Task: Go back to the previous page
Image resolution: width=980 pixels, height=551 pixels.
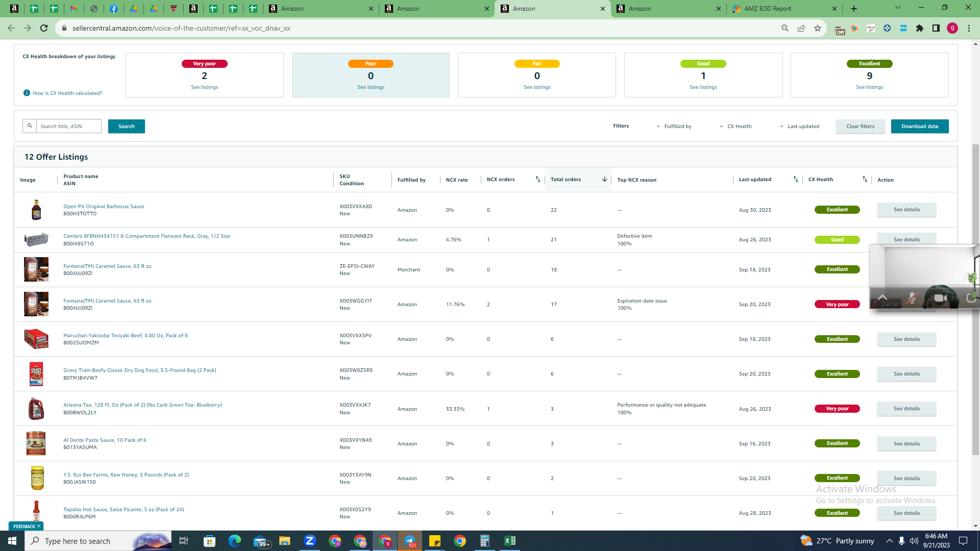Action: coord(11,28)
